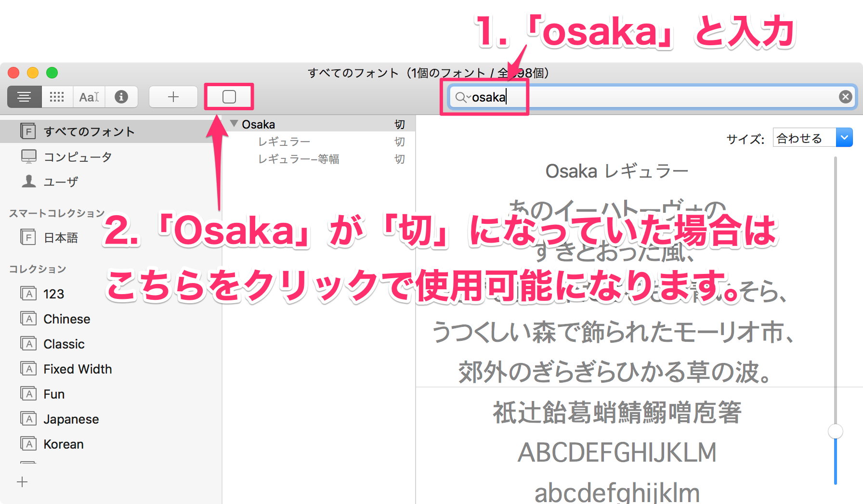
Task: Click the 日本語 collection icon
Action: point(28,237)
